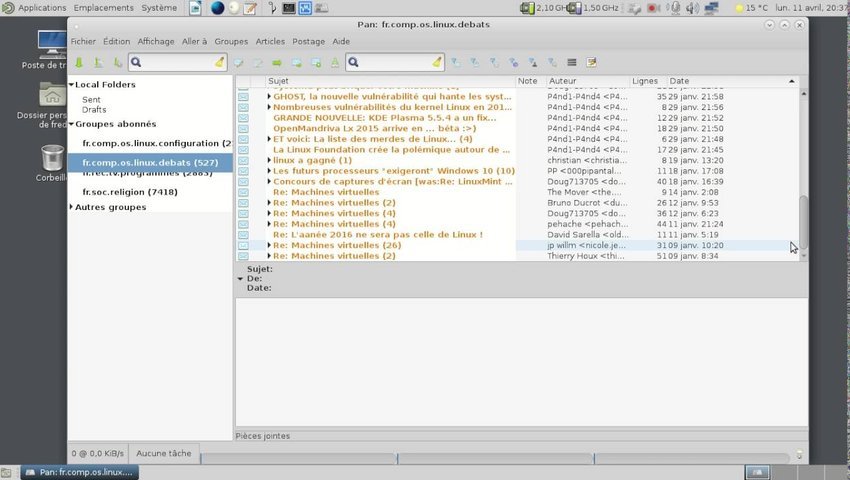Expand thread 'Re: Machines virtuelles (26)'
Screen dimensions: 850x480
coord(269,245)
